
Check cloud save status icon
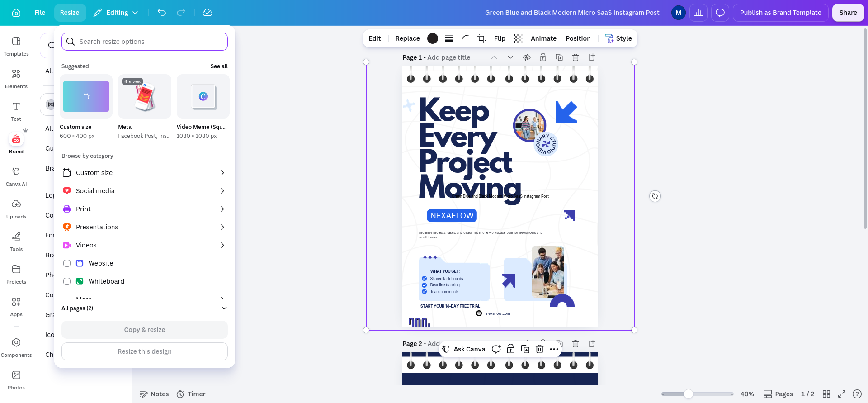(x=208, y=13)
